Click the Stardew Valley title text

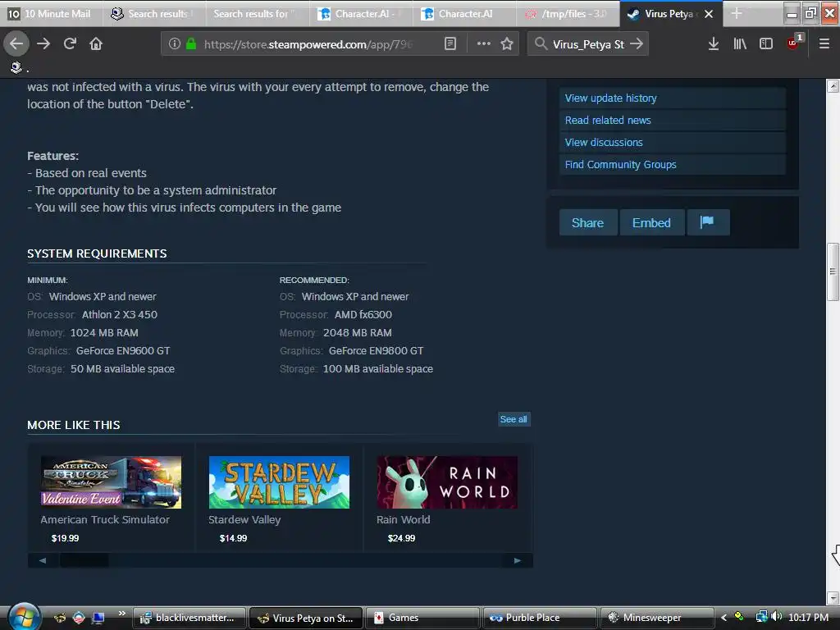click(x=244, y=519)
